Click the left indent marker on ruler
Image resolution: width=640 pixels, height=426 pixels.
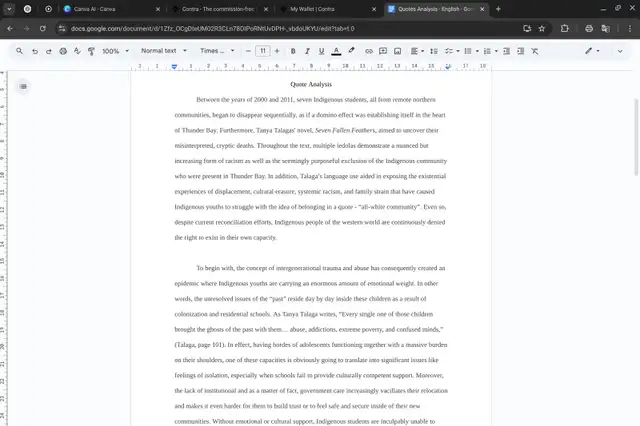coord(174,67)
